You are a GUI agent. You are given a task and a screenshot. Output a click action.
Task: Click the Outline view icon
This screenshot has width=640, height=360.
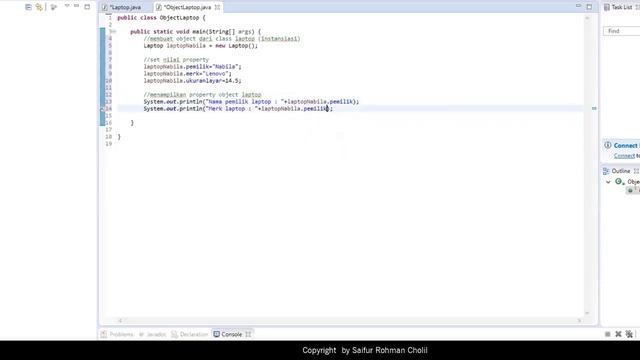point(606,171)
